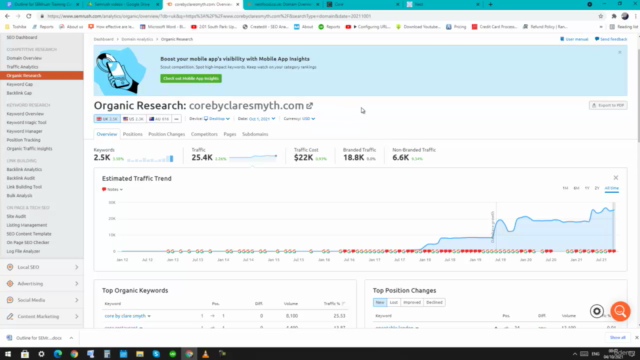Show Declined position changes
The image size is (640, 360).
[434, 302]
